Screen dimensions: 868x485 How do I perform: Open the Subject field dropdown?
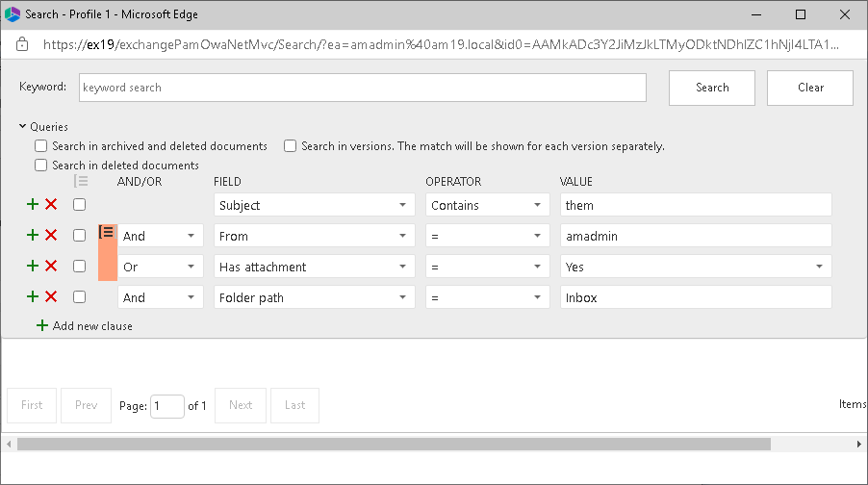(314, 205)
